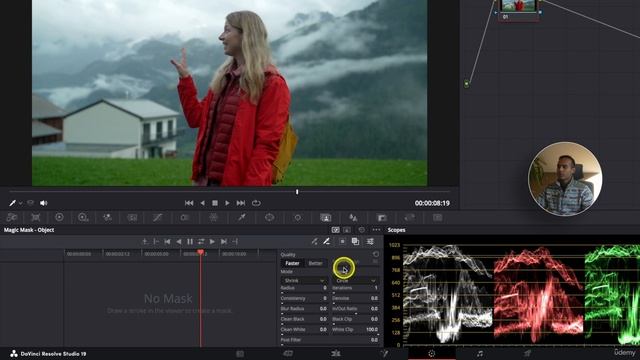The image size is (640, 360).
Task: Click the White Clip value 100.0
Action: pos(371,329)
